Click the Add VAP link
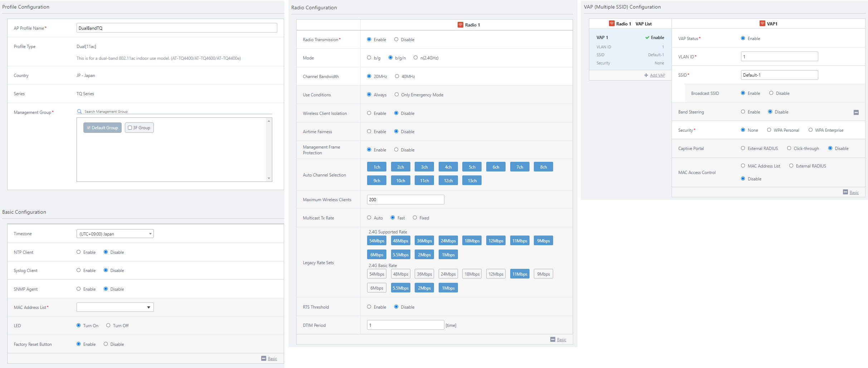Viewport: 868px width, 368px height. click(657, 75)
